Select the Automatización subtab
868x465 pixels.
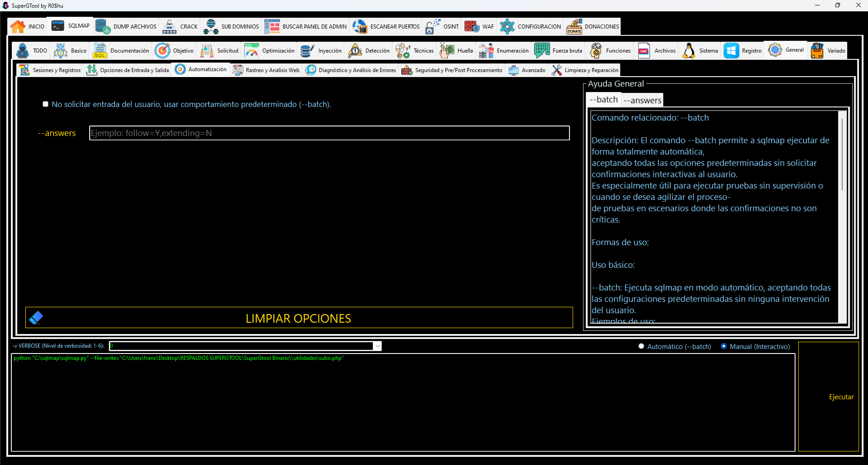point(200,69)
